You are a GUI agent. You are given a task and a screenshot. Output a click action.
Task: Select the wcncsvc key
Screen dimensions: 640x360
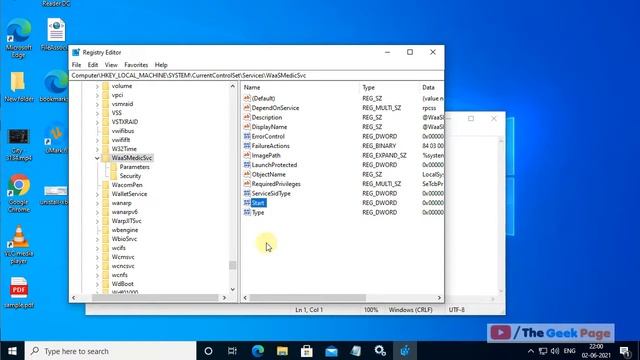click(123, 266)
